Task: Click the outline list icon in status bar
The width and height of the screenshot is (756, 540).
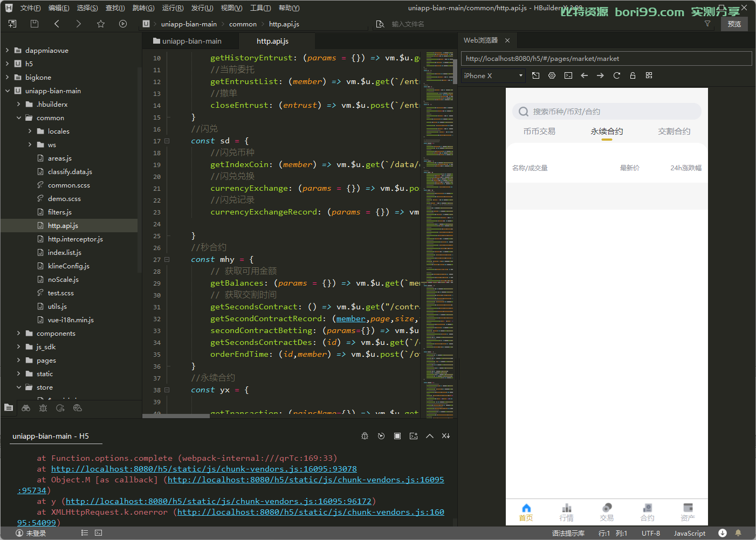Action: (x=84, y=533)
